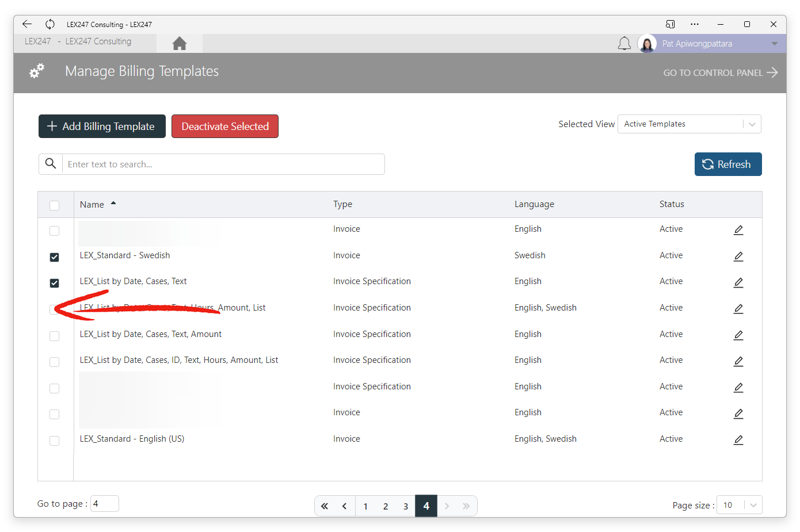Open LEX_List by Date, Cases, Text, Amount name
The height and width of the screenshot is (532, 800).
point(151,334)
